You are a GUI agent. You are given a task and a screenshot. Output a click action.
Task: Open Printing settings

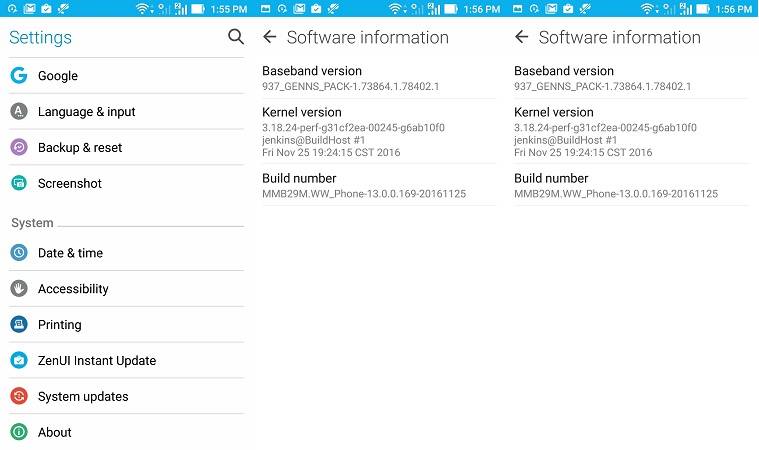tap(126, 324)
